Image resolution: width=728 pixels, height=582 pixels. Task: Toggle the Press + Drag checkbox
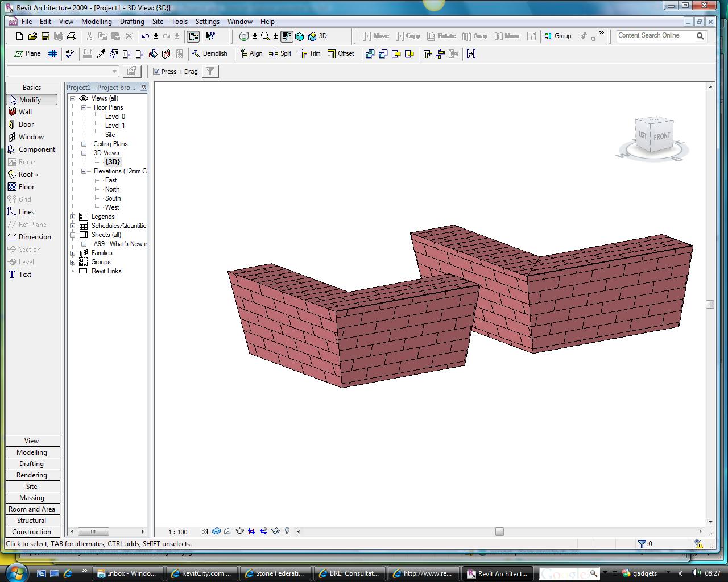click(157, 72)
